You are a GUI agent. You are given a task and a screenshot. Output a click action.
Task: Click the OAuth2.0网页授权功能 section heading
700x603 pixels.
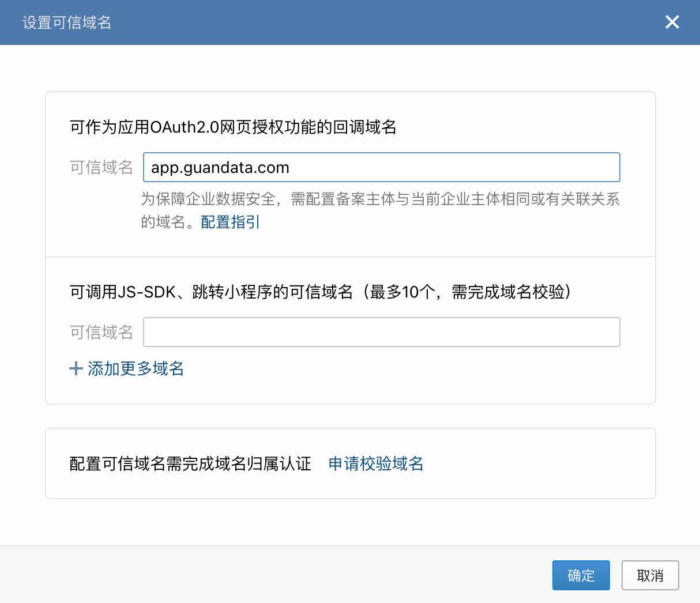pyautogui.click(x=233, y=127)
